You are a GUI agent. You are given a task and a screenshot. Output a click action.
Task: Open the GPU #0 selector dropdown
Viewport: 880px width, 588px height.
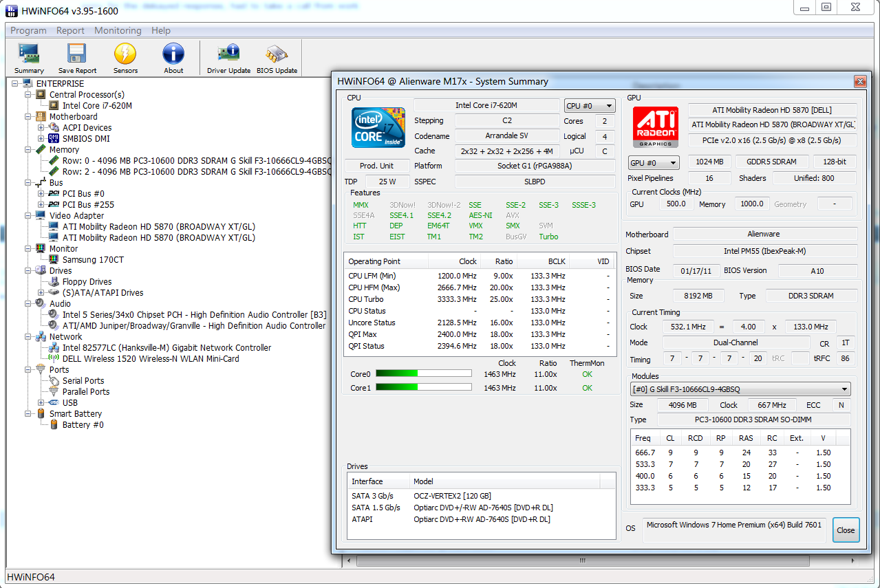tap(654, 163)
